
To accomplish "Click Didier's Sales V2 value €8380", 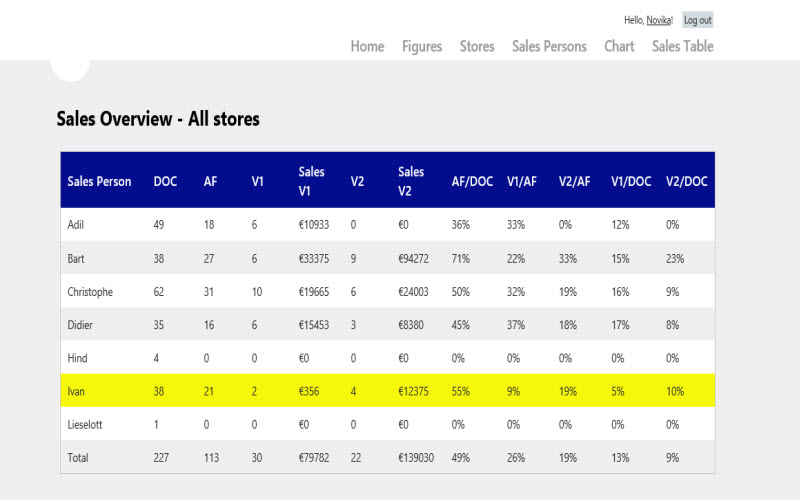I will (411, 325).
